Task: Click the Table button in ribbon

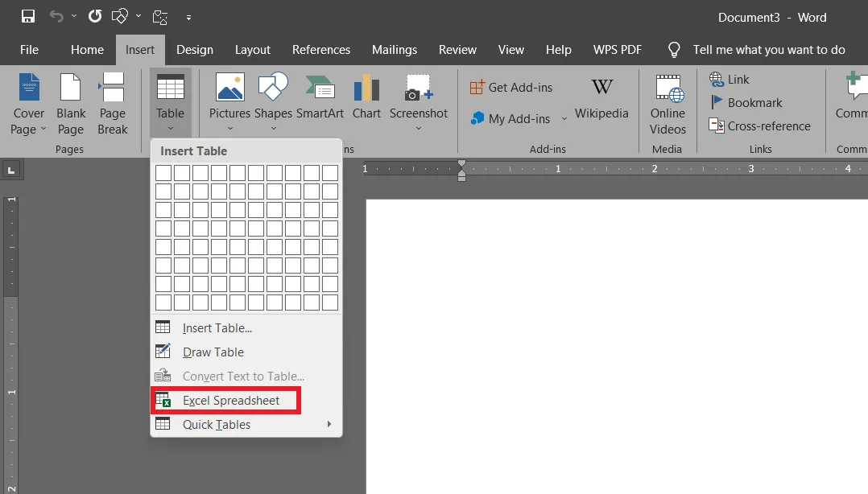Action: click(x=171, y=103)
